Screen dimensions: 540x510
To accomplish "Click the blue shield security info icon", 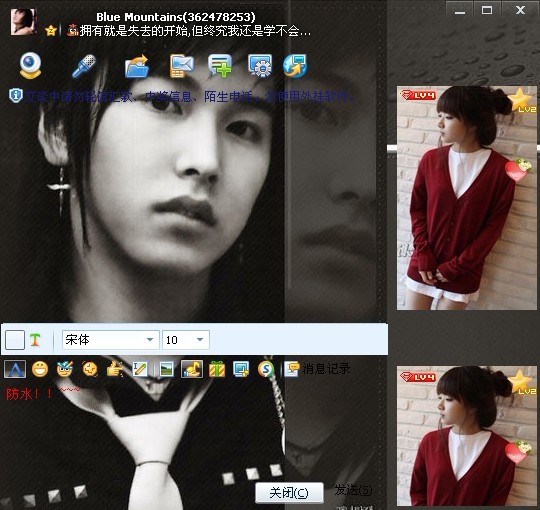I will [x=15, y=95].
